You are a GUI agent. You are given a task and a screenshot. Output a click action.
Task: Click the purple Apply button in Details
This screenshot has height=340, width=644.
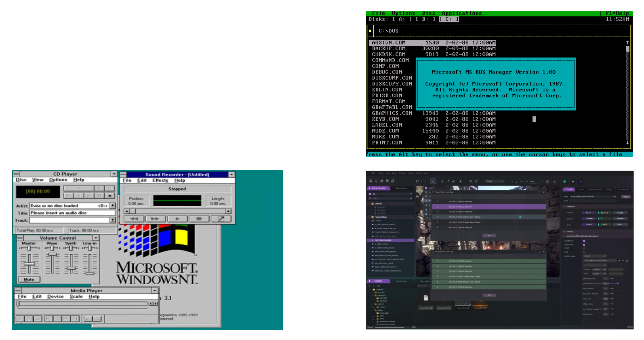(x=626, y=196)
